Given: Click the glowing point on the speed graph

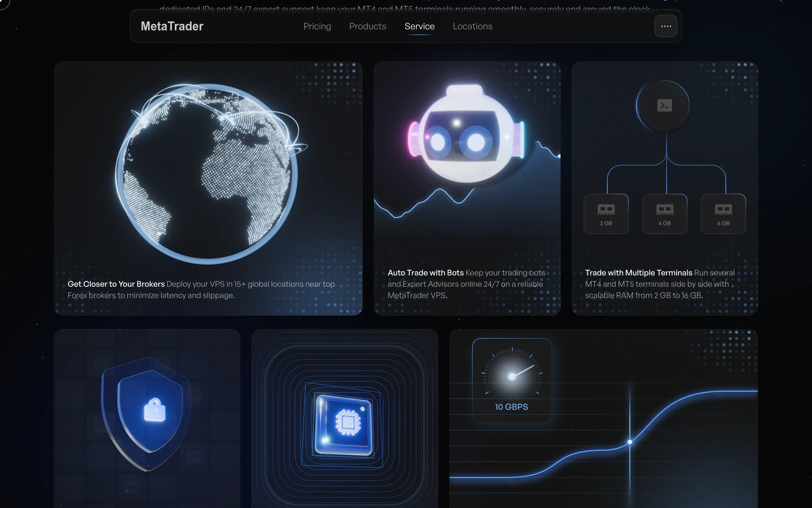Looking at the screenshot, I should pos(630,442).
